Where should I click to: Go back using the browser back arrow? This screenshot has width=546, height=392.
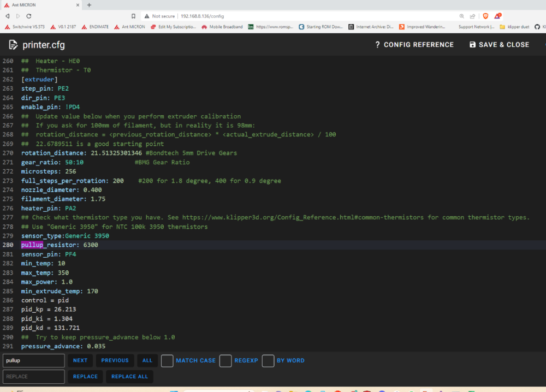tap(8, 16)
